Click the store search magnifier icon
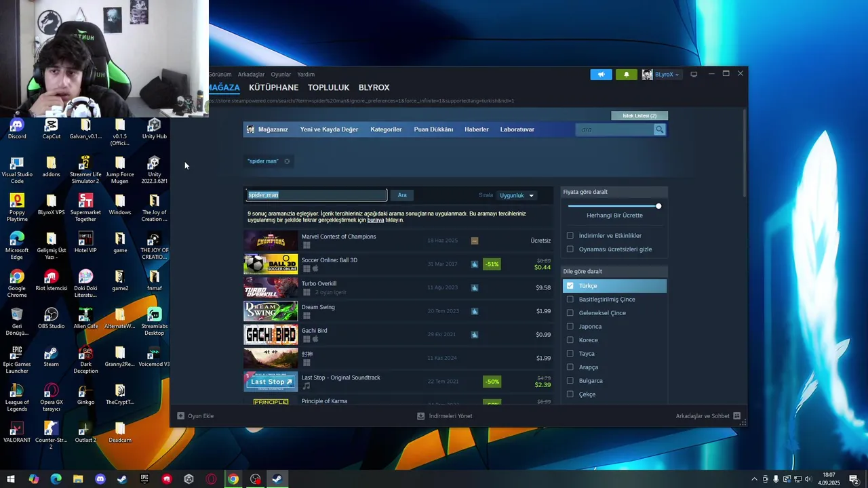The height and width of the screenshot is (488, 868). [x=659, y=129]
